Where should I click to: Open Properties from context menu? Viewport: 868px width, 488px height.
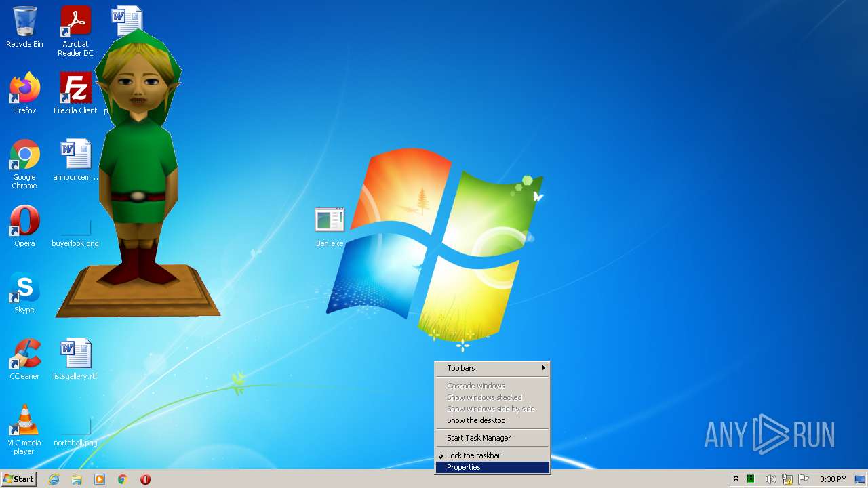click(x=492, y=467)
